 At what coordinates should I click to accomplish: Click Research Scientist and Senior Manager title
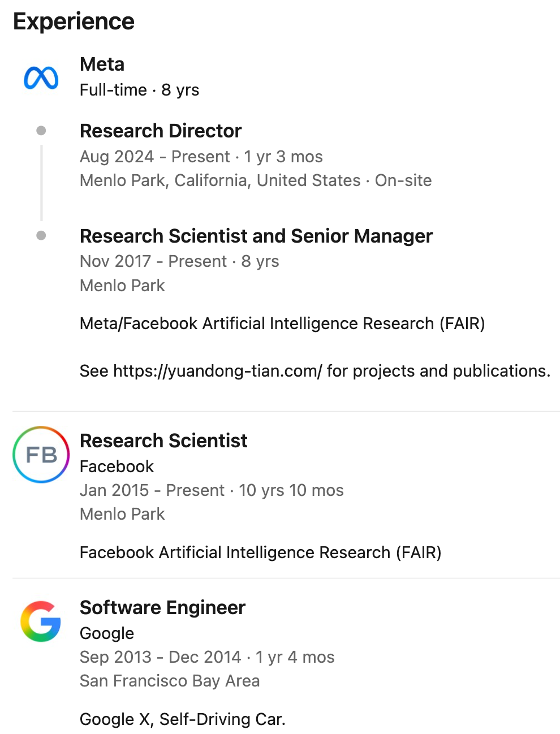point(256,236)
